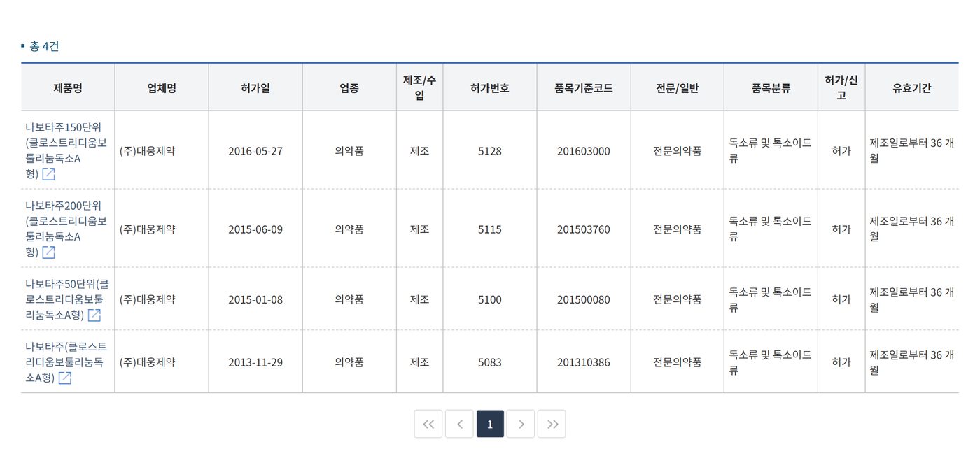Click permit number 5128
Viewport: 980px width, 456px height.
coord(490,151)
